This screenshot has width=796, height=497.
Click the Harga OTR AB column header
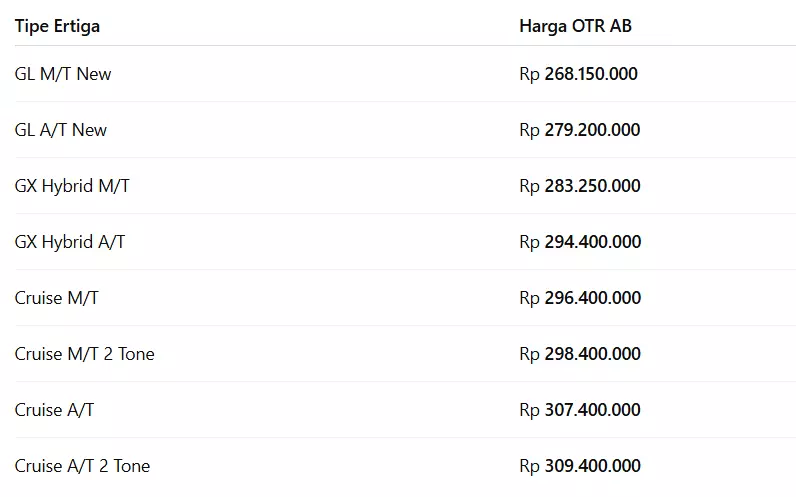575,26
